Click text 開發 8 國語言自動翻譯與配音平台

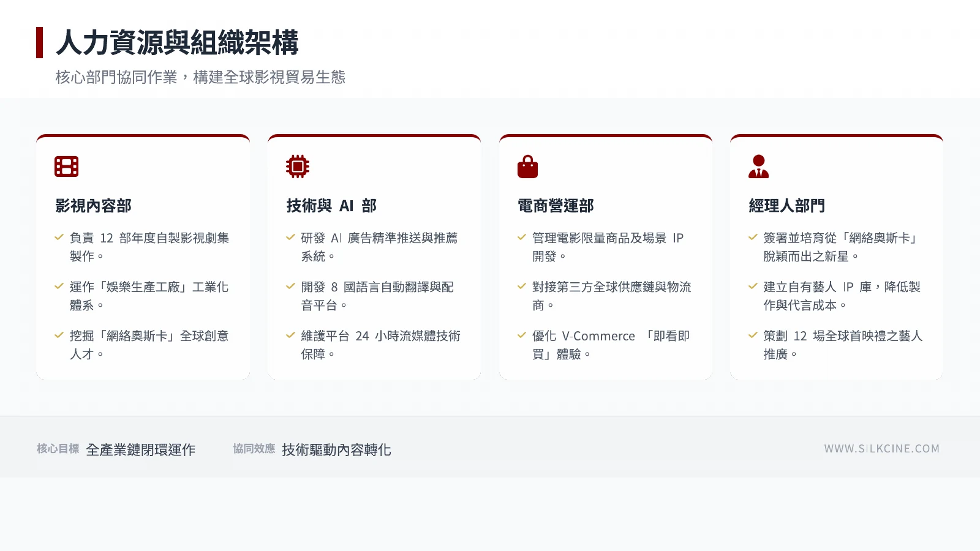(x=377, y=296)
